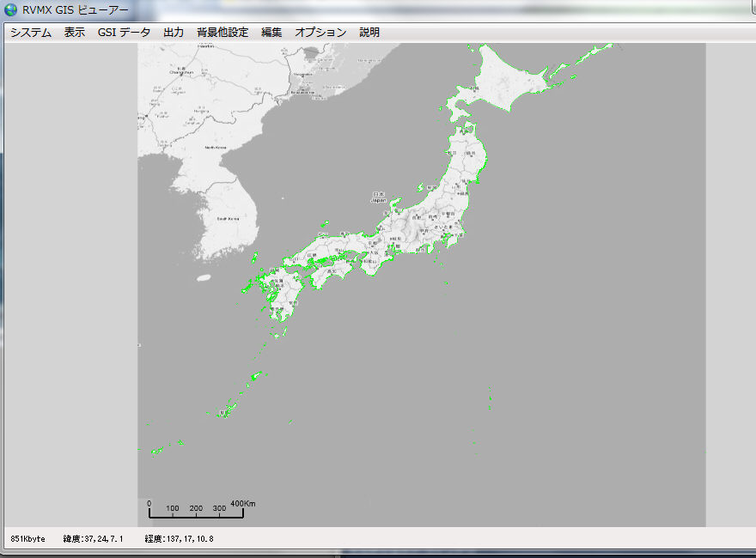This screenshot has height=558, width=756.
Task: Click the 経度 longitude readout in status bar
Action: [x=179, y=539]
